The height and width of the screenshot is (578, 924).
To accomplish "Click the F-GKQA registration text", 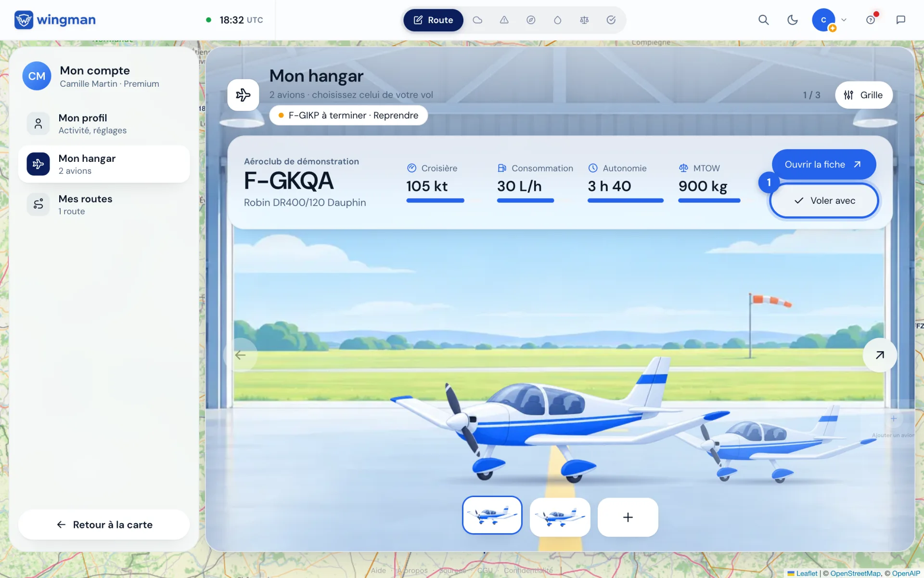I will [288, 181].
